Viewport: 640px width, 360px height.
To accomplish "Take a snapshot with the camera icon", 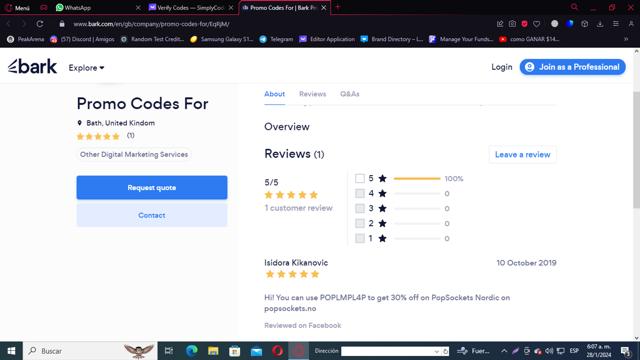I will click(512, 24).
